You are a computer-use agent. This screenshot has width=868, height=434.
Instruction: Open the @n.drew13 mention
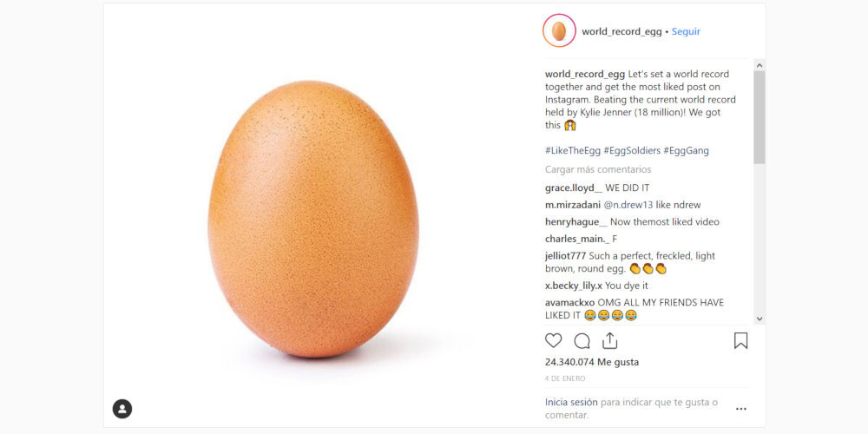tap(629, 205)
